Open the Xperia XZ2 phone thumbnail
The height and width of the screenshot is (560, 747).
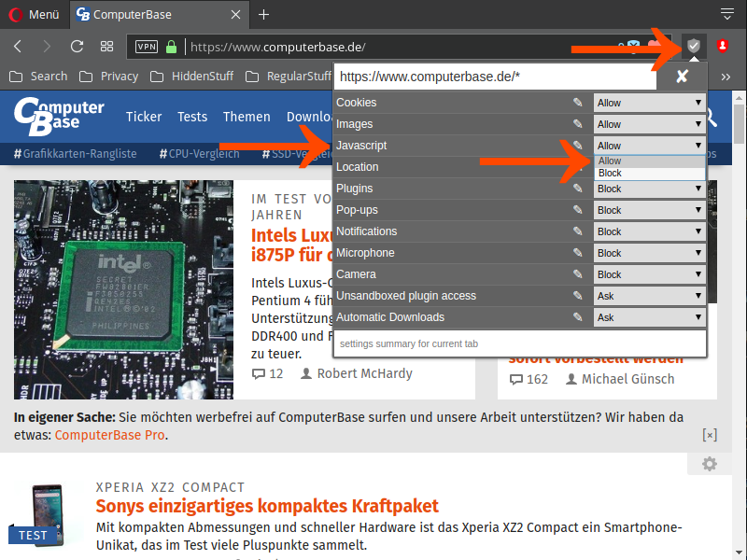coord(47,513)
